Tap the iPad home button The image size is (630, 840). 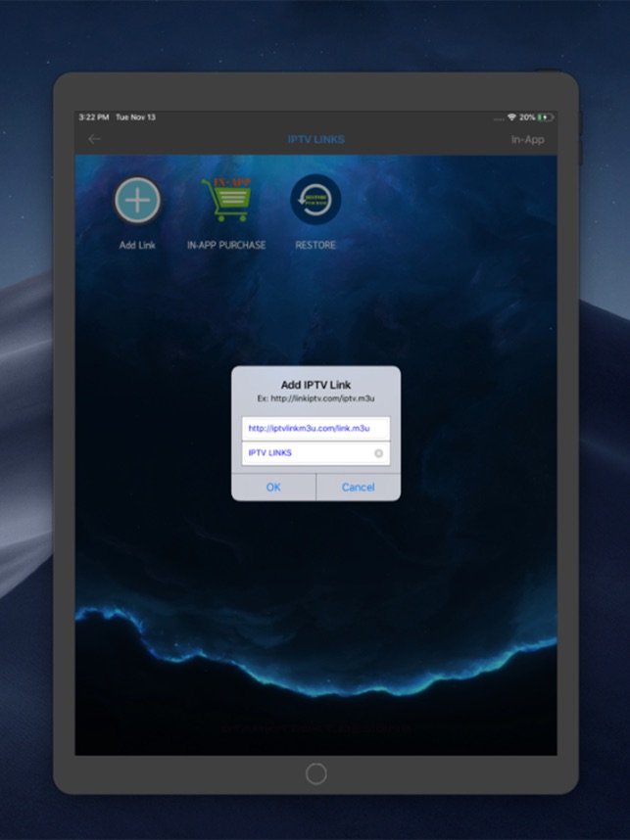315,773
